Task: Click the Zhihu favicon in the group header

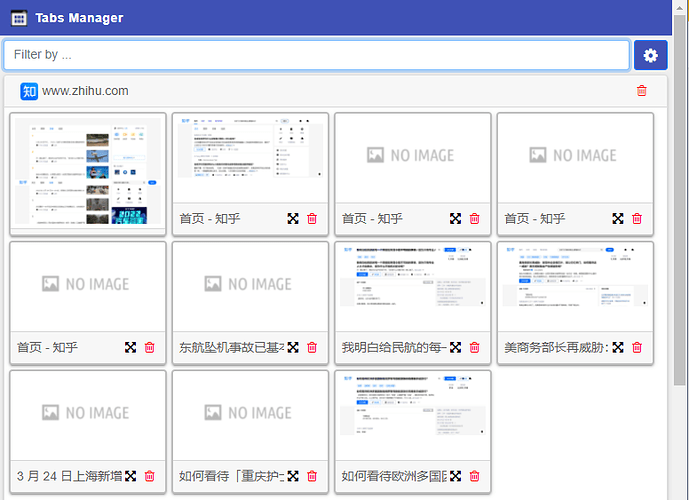Action: point(29,91)
